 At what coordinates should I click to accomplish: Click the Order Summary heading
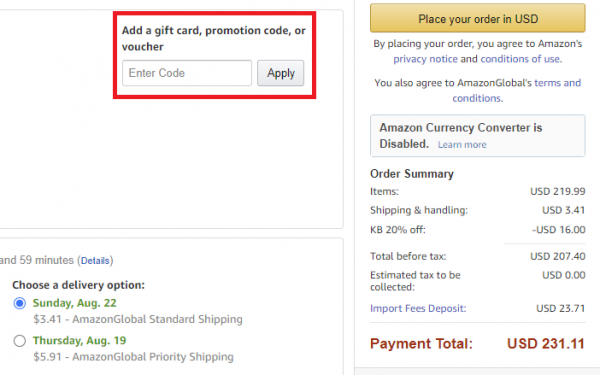(x=412, y=174)
